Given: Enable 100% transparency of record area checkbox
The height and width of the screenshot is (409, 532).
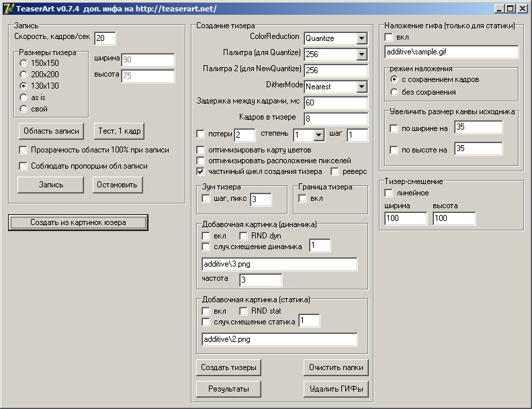Looking at the screenshot, I should click(x=24, y=150).
